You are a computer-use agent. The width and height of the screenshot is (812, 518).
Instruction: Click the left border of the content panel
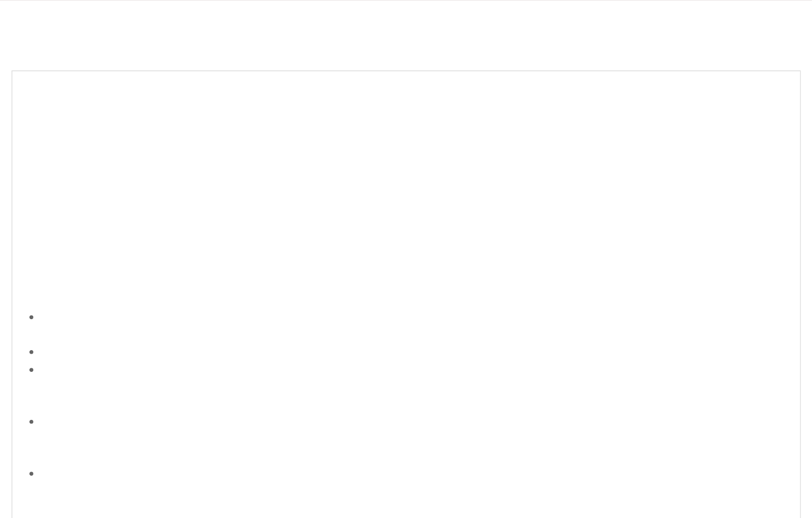(x=12, y=294)
